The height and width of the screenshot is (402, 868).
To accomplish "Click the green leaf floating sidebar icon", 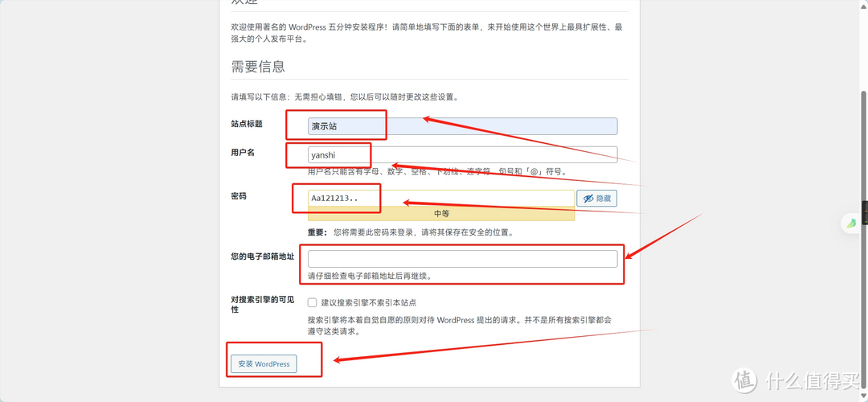I will tap(850, 224).
